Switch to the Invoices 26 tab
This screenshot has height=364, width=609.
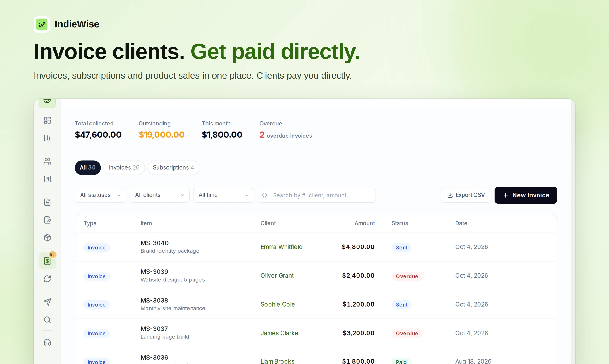pyautogui.click(x=124, y=168)
